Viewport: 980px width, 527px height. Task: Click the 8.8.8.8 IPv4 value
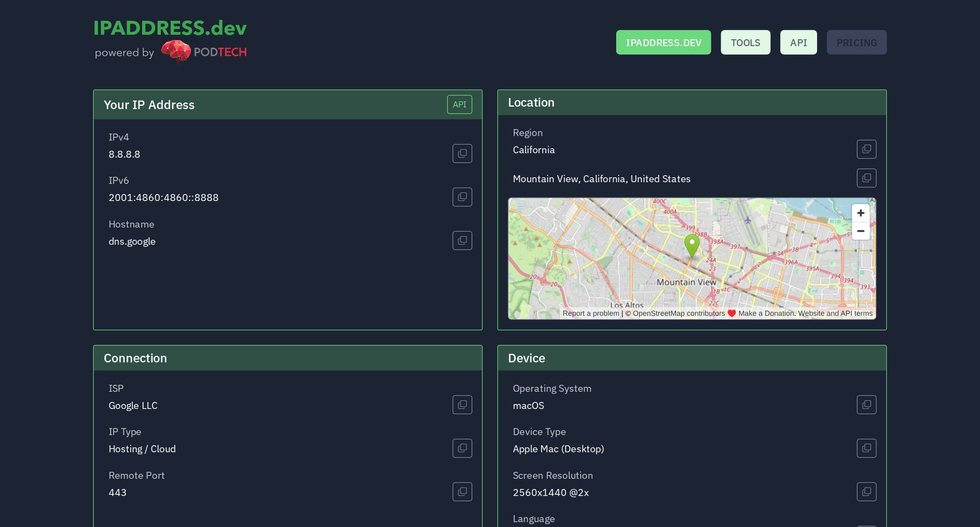[124, 154]
